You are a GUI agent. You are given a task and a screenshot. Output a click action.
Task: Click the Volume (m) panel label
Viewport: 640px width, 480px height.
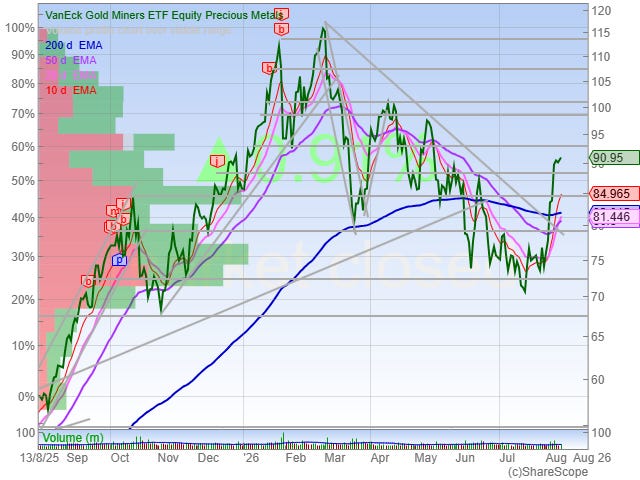point(73,438)
